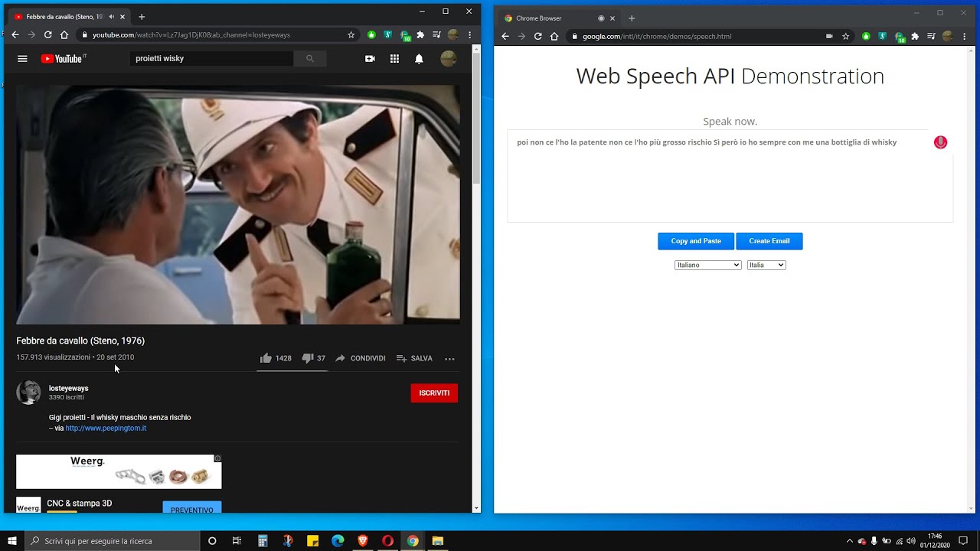This screenshot has width=980, height=551.
Task: Open the Italia region dropdown
Action: tap(766, 265)
